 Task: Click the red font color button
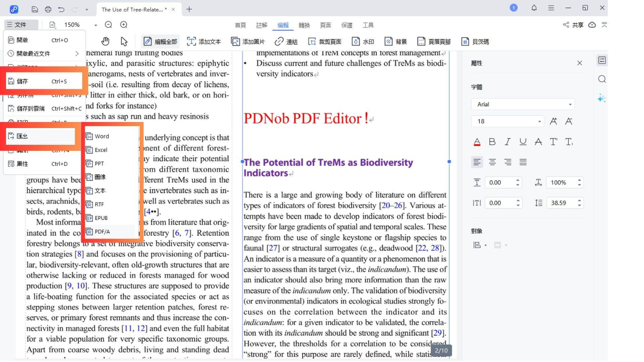pyautogui.click(x=477, y=142)
